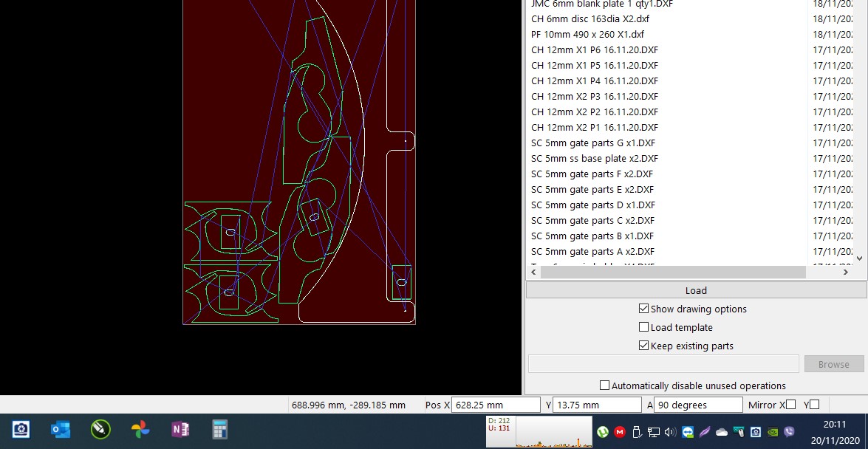
Task: Open the clock showing 20:11
Action: point(834,425)
